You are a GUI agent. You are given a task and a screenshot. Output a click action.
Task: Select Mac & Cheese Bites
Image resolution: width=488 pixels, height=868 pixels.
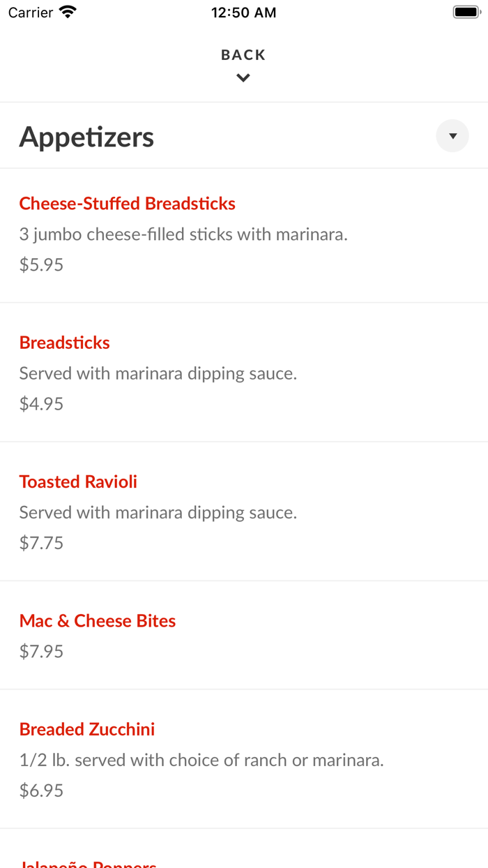click(x=98, y=620)
